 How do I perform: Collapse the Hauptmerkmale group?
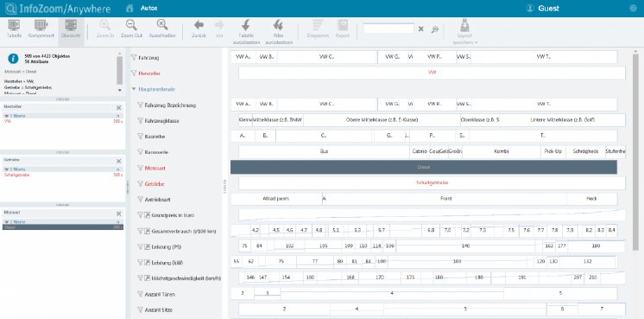point(134,89)
